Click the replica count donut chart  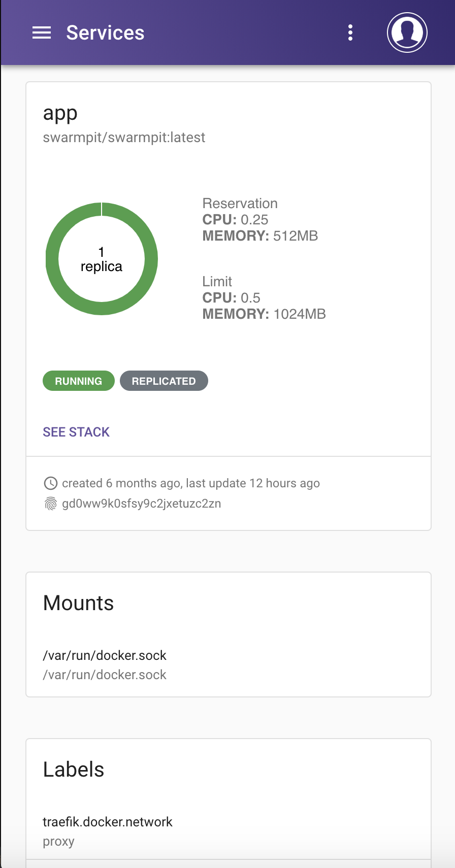101,258
